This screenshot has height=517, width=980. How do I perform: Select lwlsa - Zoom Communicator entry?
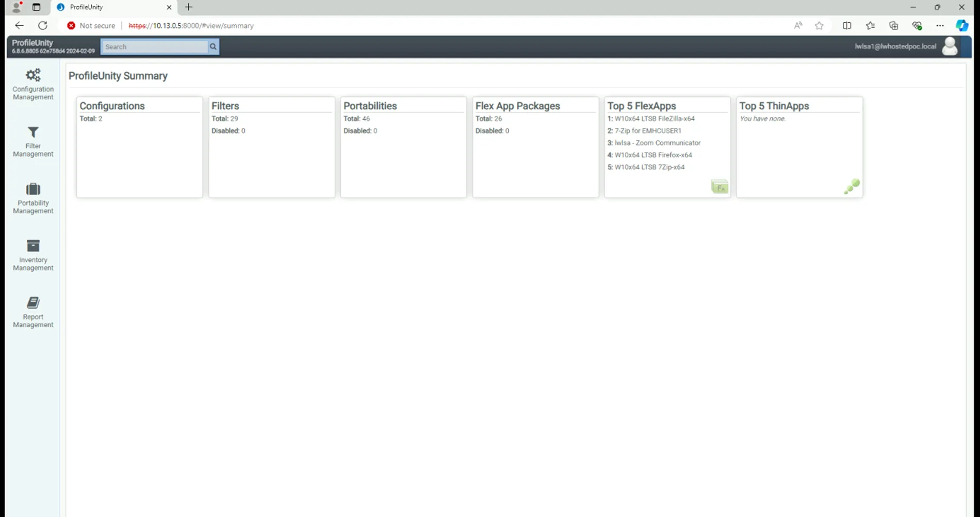tap(658, 143)
